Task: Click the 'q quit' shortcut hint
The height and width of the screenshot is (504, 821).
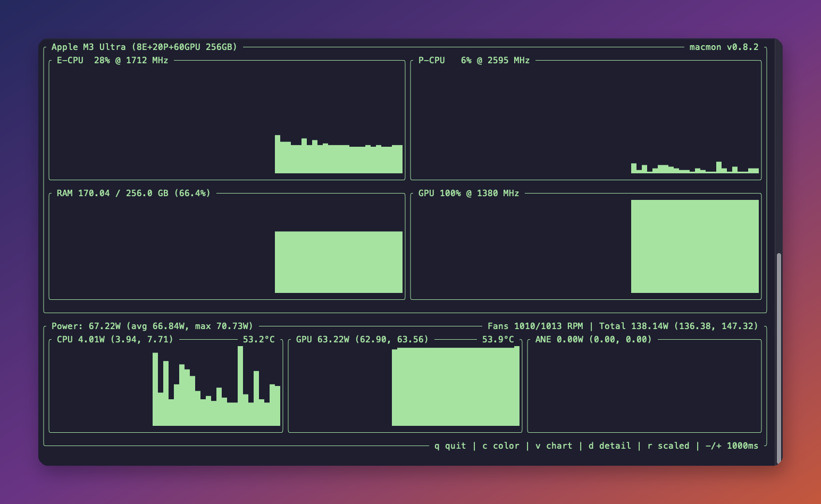Action: click(450, 446)
